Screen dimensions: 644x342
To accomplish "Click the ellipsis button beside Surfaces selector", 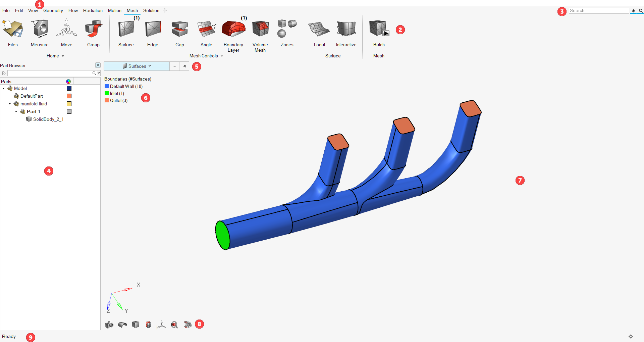I will click(x=174, y=66).
